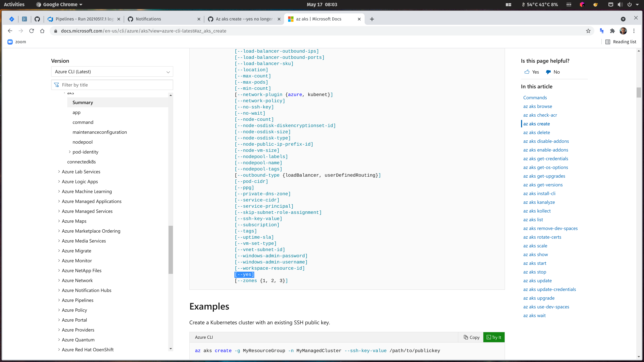Image resolution: width=644 pixels, height=362 pixels.
Task: Open the Chrome three-dot menu
Action: 634,31
